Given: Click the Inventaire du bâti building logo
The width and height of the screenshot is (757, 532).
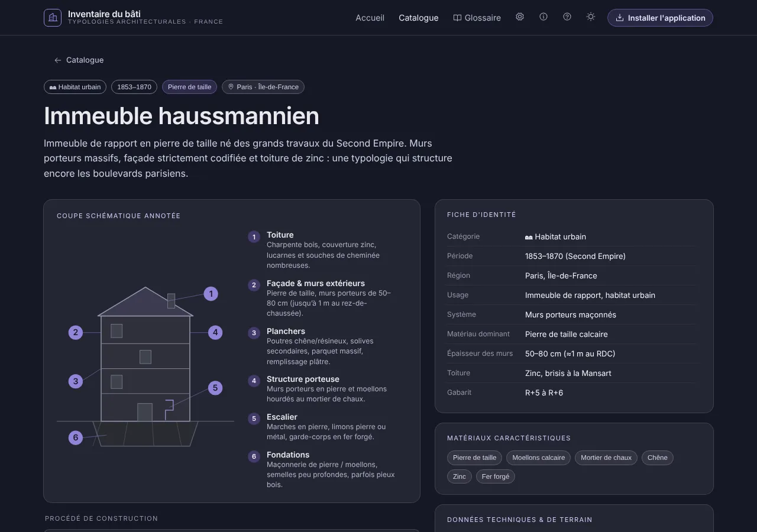Looking at the screenshot, I should coord(53,18).
